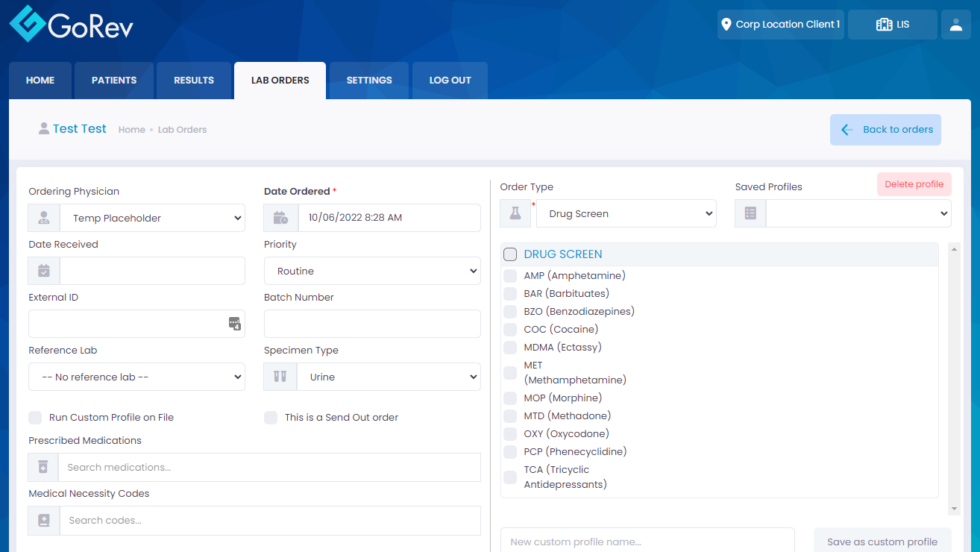Click the keyboard icon in the External ID field
Viewport: 980px width, 552px height.
(234, 324)
